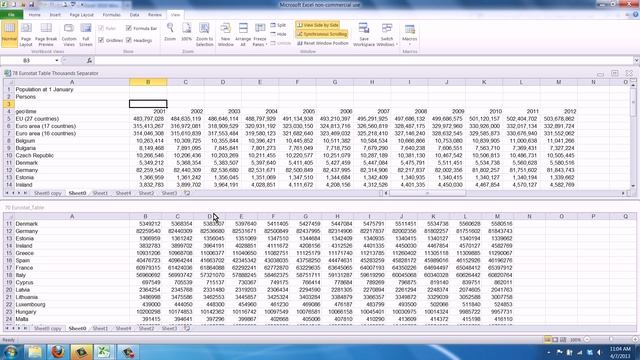Click Save Workspace
Viewport: 640px width, 360px height.
pos(364,34)
